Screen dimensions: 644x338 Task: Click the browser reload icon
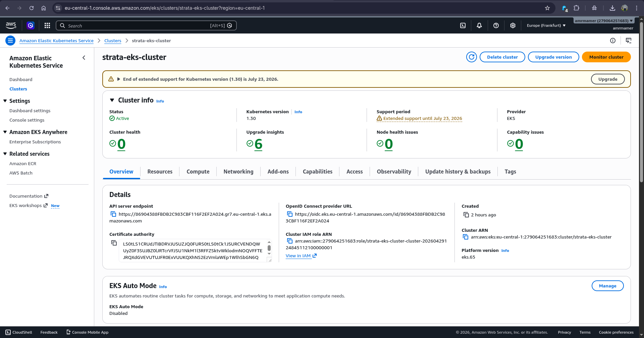pyautogui.click(x=32, y=8)
